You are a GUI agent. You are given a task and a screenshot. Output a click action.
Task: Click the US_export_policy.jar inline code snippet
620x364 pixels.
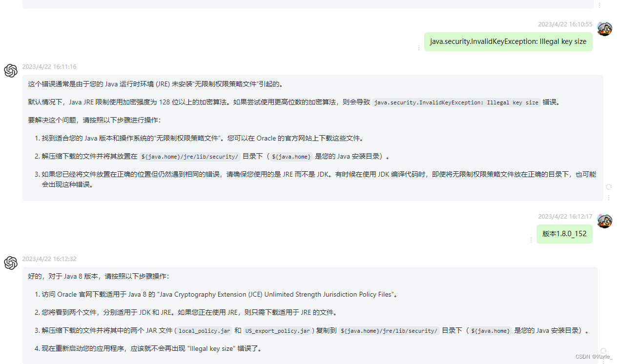click(277, 330)
